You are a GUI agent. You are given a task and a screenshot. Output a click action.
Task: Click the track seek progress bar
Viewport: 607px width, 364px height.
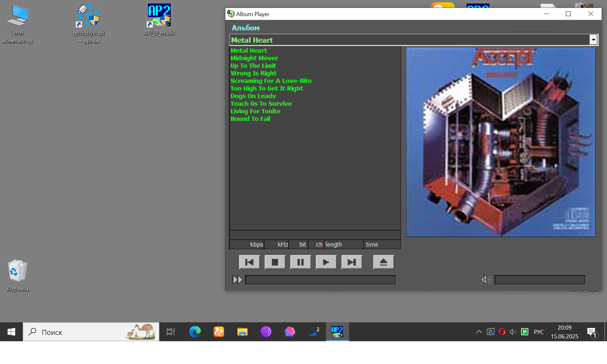320,280
